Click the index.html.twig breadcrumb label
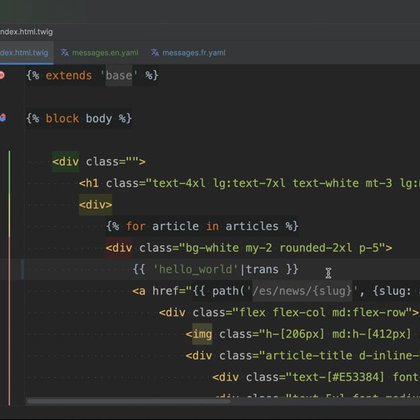This screenshot has width=420, height=420. (x=26, y=32)
